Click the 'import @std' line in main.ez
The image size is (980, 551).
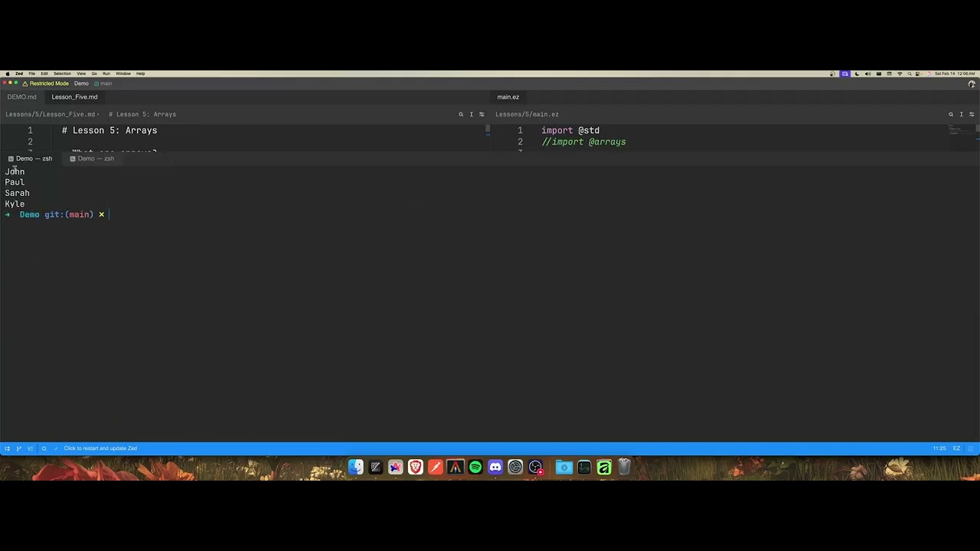click(x=570, y=131)
